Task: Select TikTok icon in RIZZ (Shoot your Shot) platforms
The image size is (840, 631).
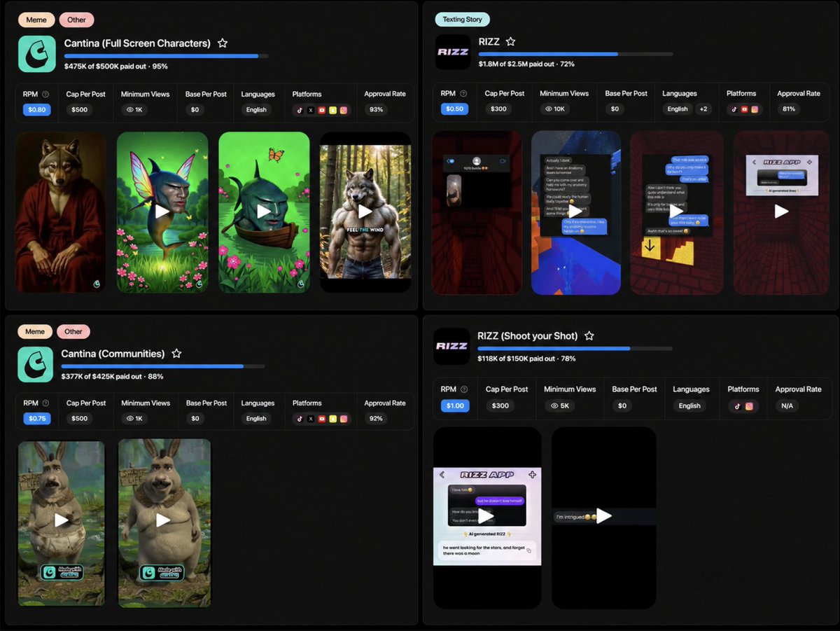Action: (738, 406)
